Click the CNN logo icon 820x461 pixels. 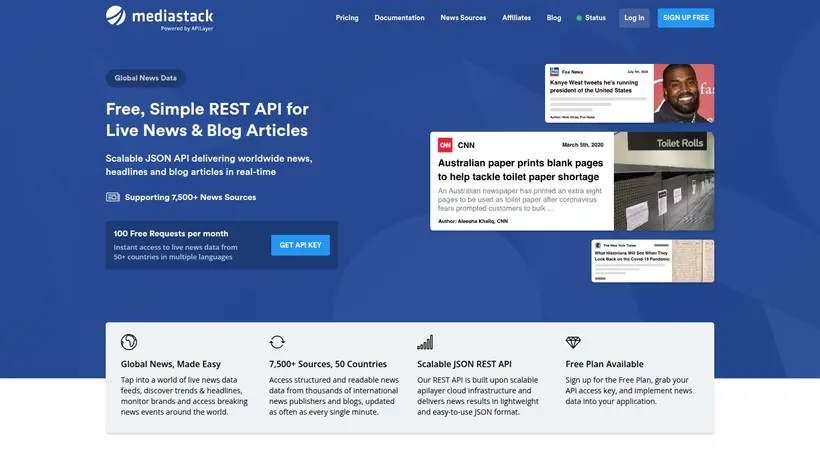[x=445, y=145]
